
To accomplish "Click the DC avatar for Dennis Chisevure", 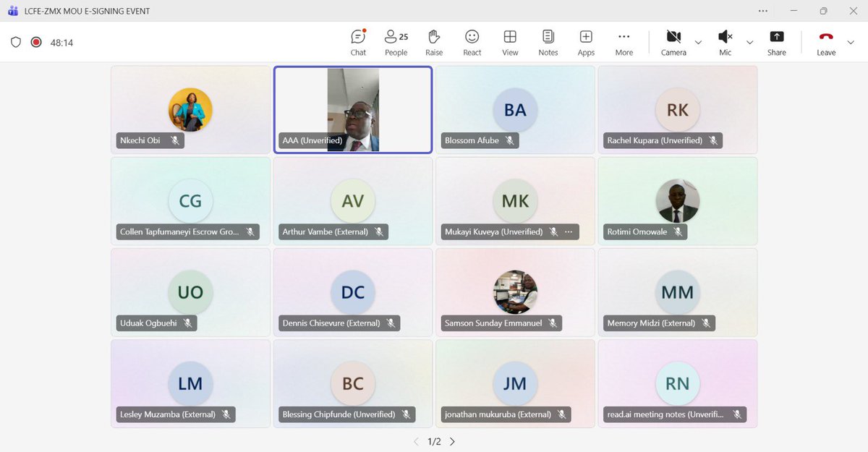I will pos(353,292).
